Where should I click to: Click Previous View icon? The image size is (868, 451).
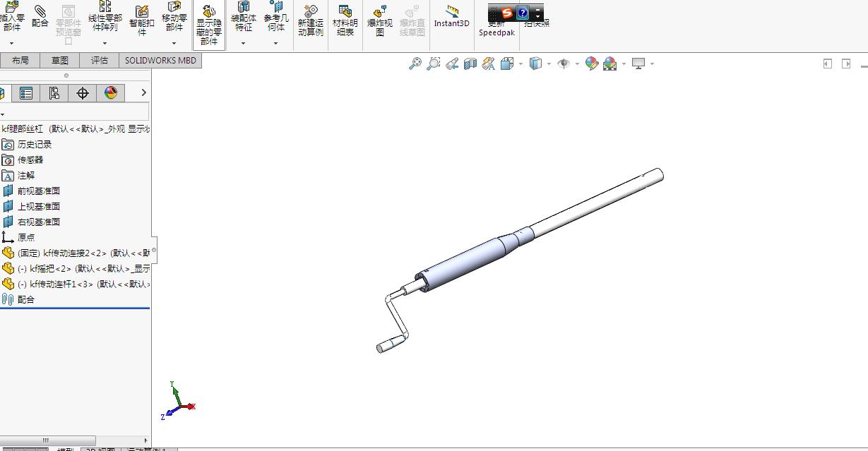point(452,64)
